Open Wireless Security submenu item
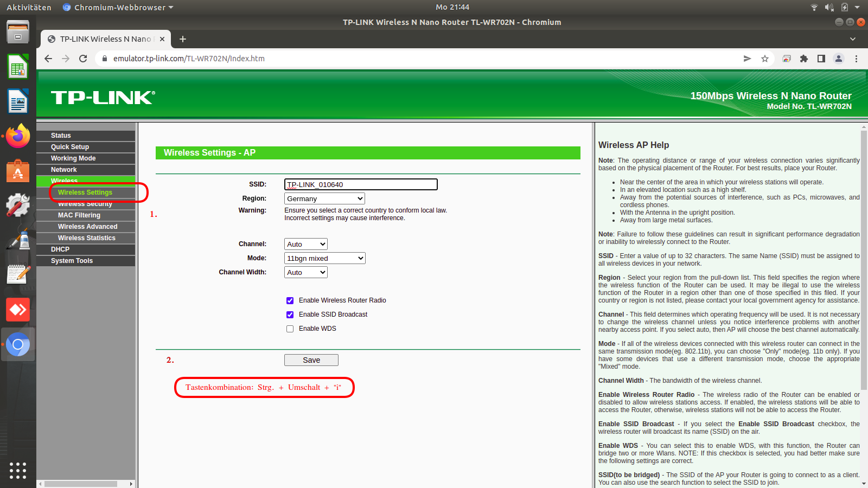The width and height of the screenshot is (868, 488). (86, 204)
